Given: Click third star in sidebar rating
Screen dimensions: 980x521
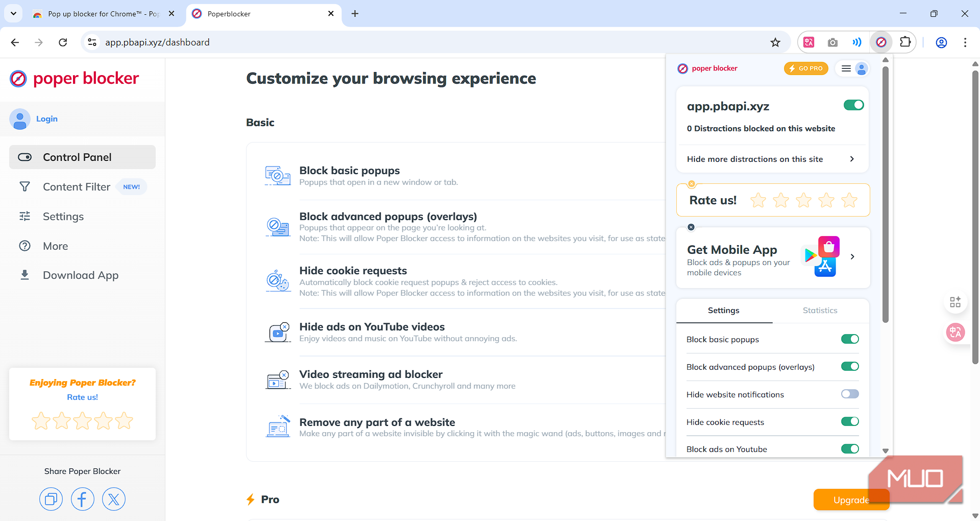Looking at the screenshot, I should [83, 421].
